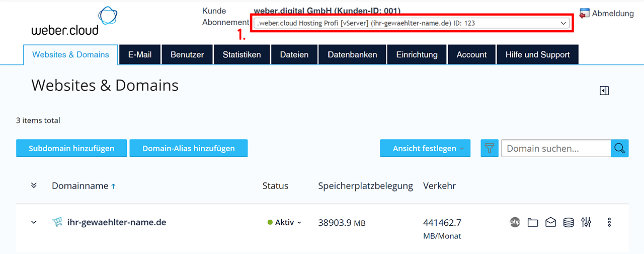Sort by Domainname ascending arrow
This screenshot has width=644, height=254.
click(x=113, y=186)
